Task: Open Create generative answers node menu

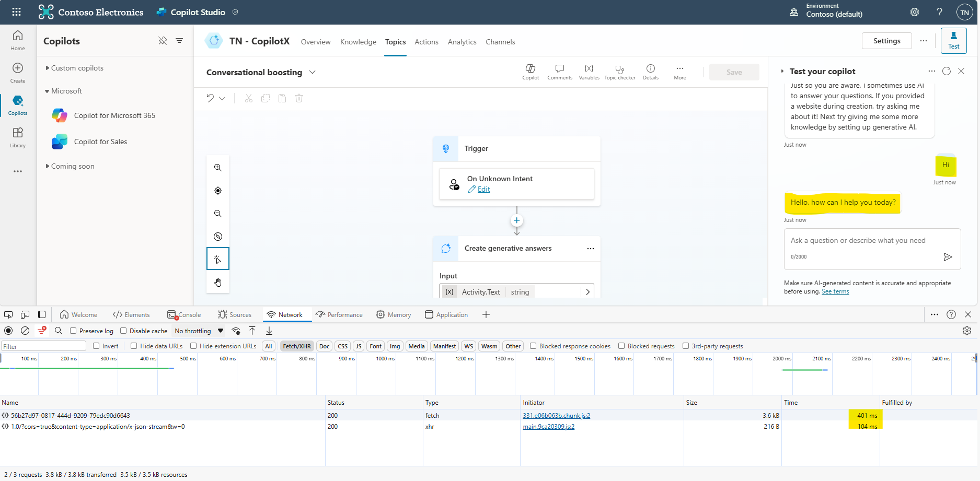Action: (x=591, y=249)
